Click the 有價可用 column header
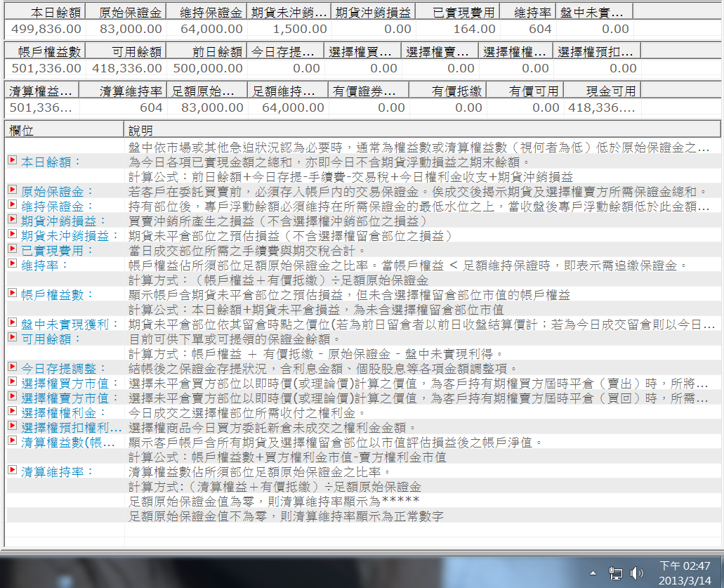 click(525, 91)
